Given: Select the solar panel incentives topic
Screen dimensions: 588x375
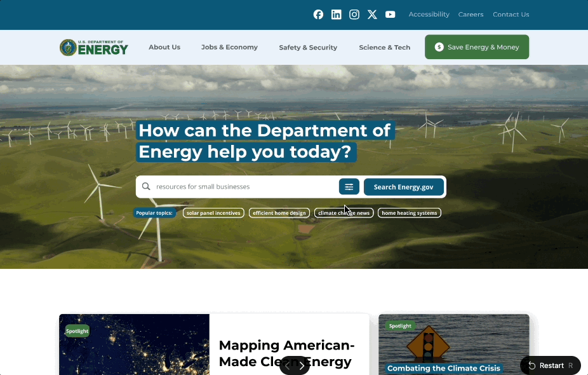Looking at the screenshot, I should pyautogui.click(x=213, y=213).
